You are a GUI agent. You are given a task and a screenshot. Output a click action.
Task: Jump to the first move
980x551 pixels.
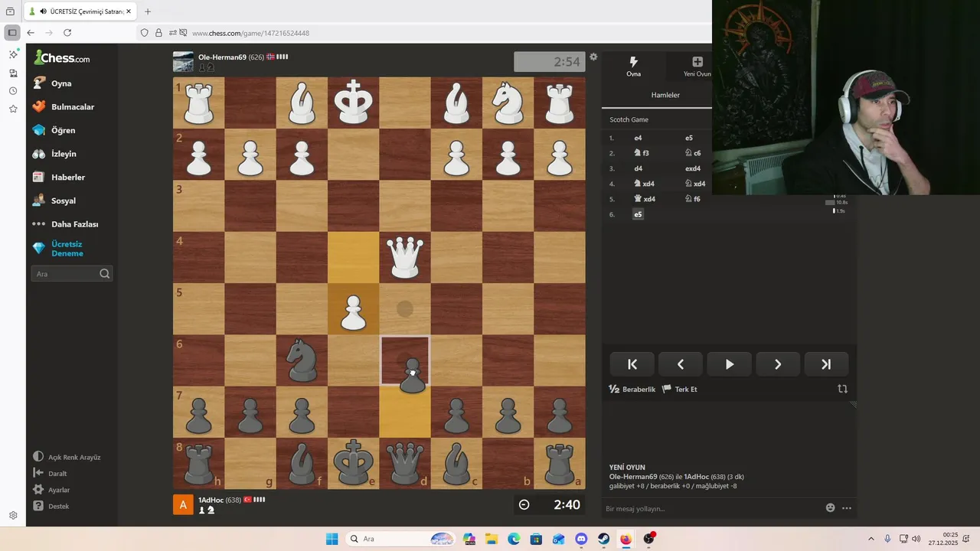(632, 364)
